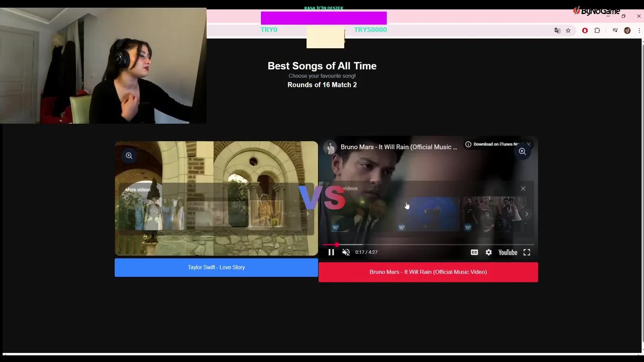This screenshot has width=644, height=362.
Task: Zoom in on the Taylor Swift video
Action: [129, 156]
